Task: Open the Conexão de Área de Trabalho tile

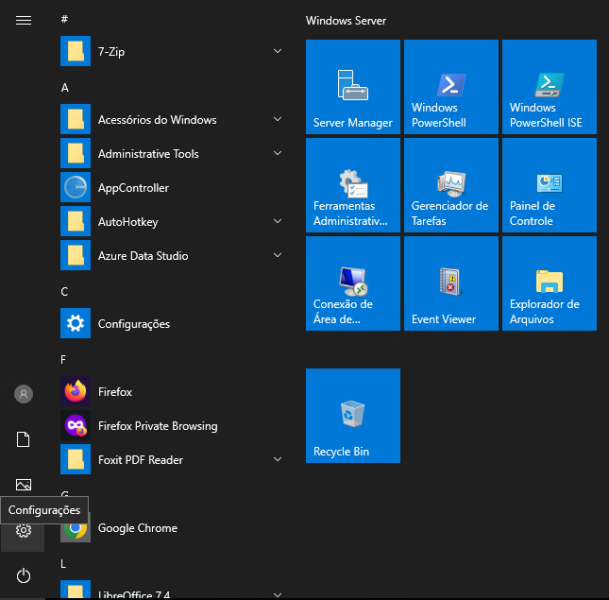Action: 353,283
